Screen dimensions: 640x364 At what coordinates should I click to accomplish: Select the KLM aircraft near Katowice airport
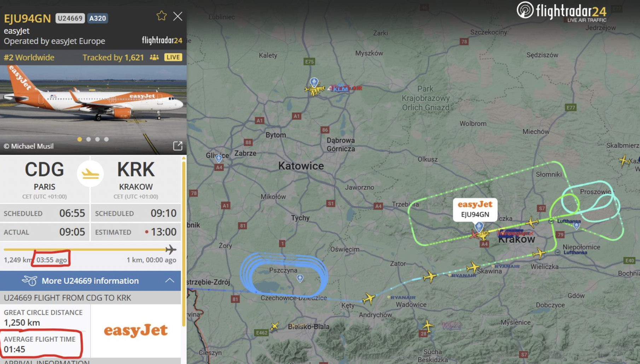tap(314, 90)
